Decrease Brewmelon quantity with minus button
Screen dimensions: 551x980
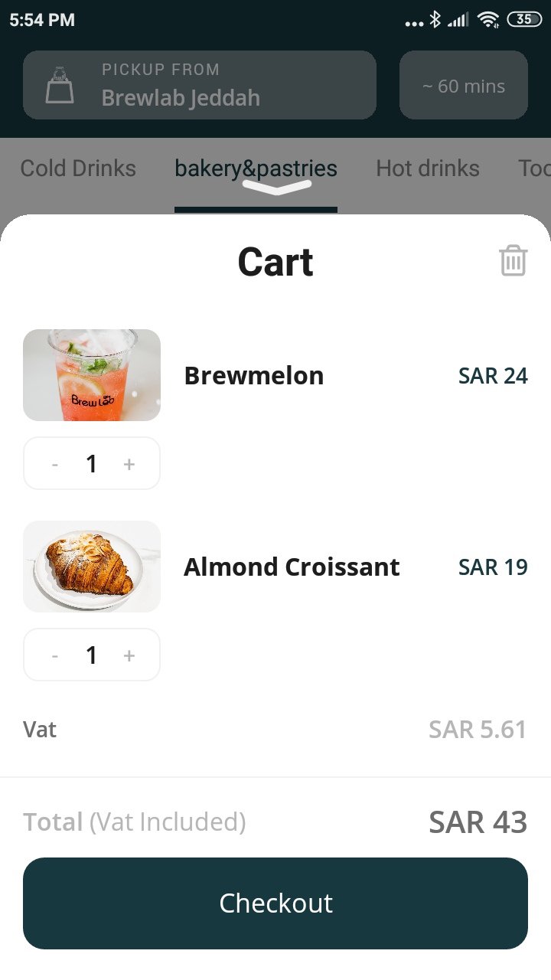point(55,464)
